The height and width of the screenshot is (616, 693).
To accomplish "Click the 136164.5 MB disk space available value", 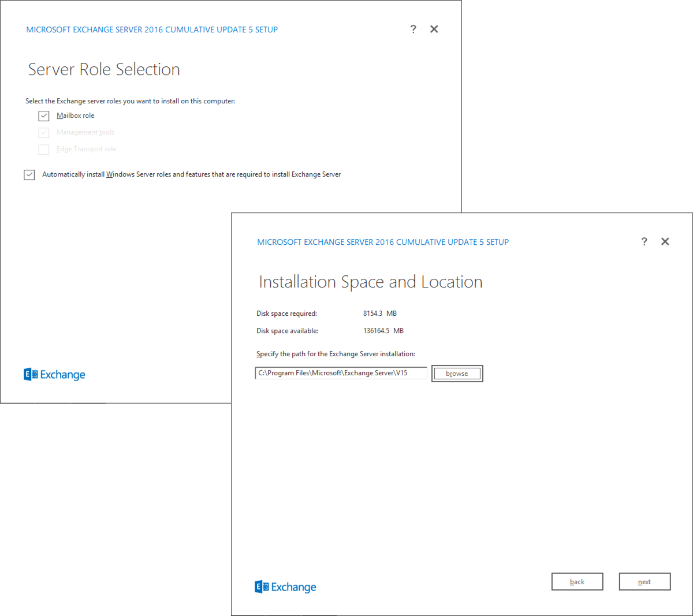I will pyautogui.click(x=383, y=331).
